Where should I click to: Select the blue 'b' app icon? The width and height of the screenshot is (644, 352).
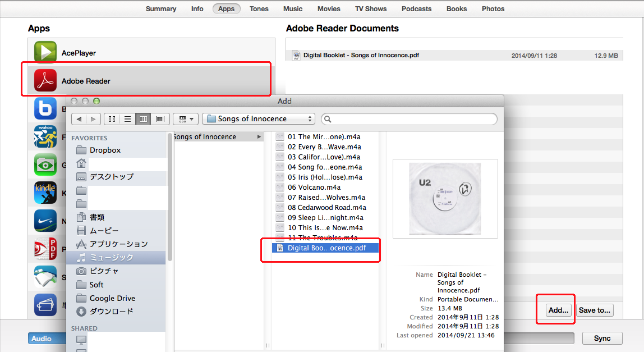45,108
